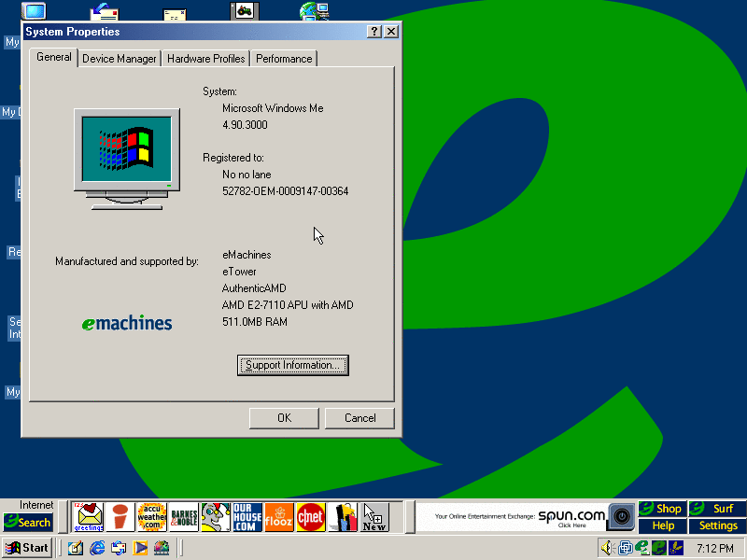Switch to the Device Manager tab
Viewport: 747px width, 560px height.
coord(120,59)
